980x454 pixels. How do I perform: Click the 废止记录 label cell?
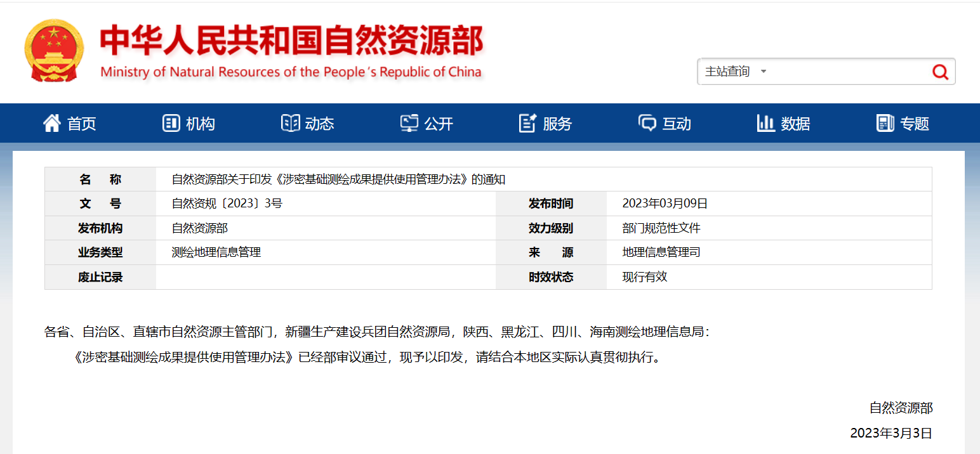[100, 277]
